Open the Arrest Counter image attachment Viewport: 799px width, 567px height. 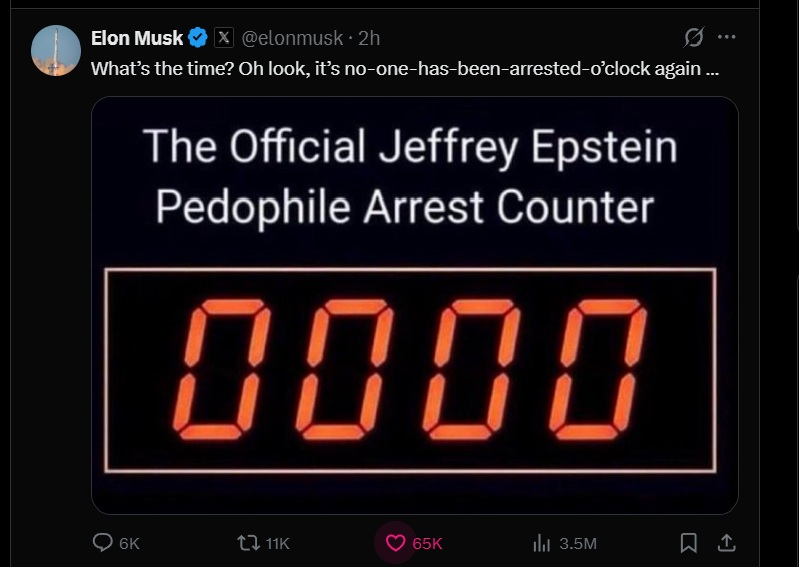(x=414, y=305)
